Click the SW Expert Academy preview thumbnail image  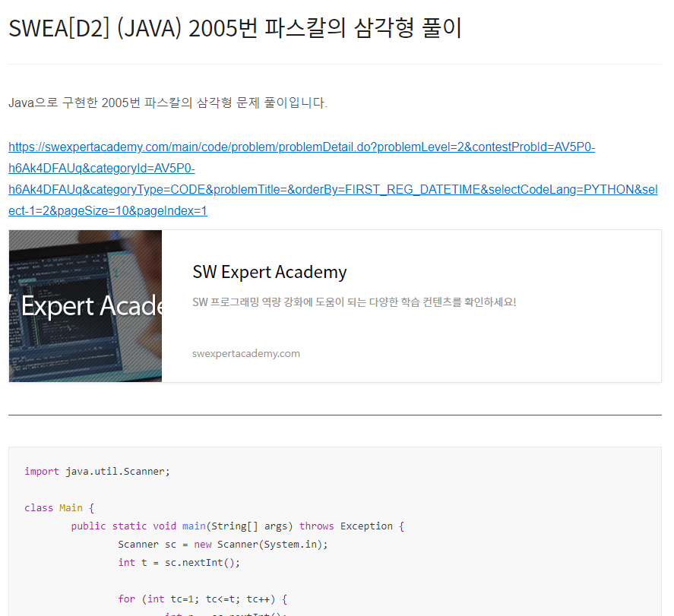(x=86, y=306)
